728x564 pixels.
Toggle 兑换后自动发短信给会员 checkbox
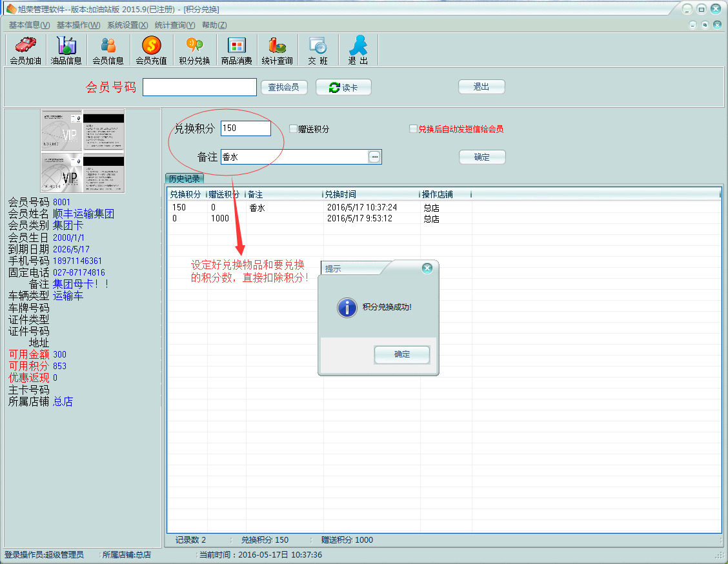414,129
